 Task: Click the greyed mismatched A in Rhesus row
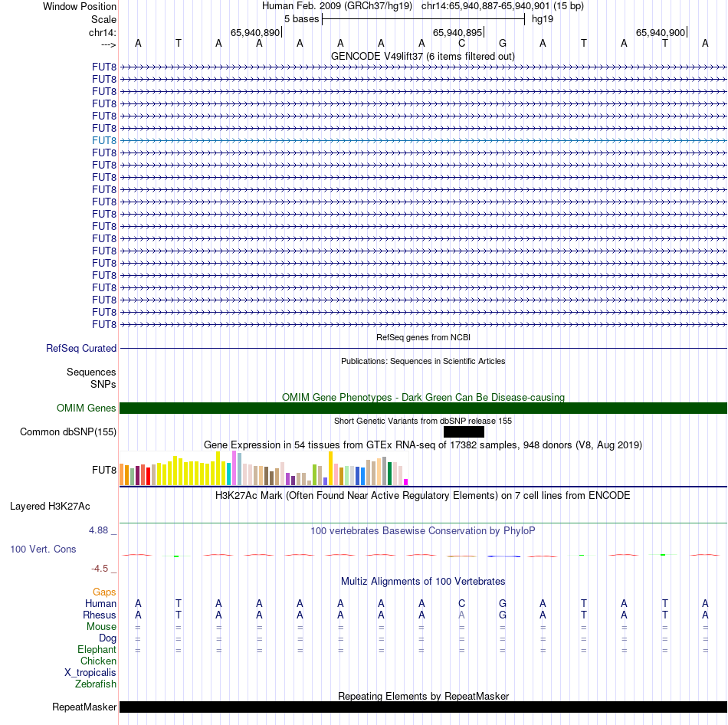tap(461, 615)
